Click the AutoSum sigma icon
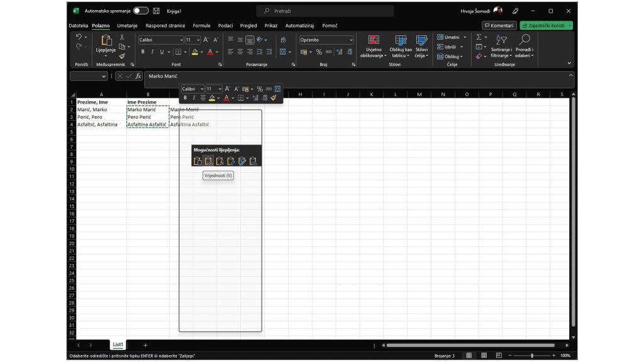This screenshot has width=644, height=362. pos(479,37)
